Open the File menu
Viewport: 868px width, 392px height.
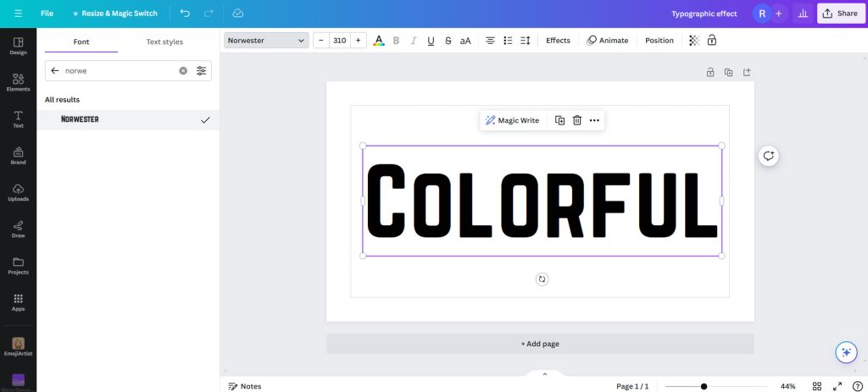tap(47, 14)
